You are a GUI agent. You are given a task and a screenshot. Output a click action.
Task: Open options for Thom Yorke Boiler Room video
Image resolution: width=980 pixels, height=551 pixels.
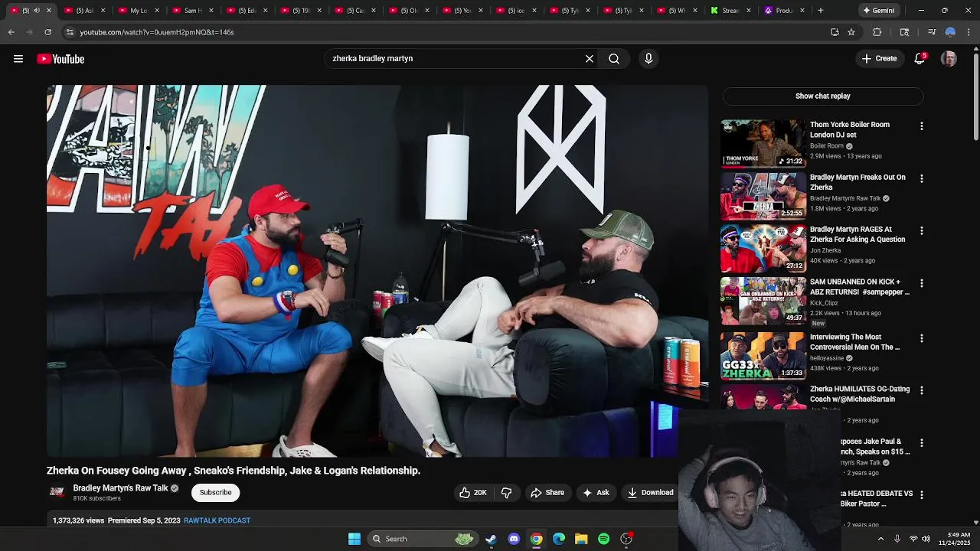click(x=922, y=126)
